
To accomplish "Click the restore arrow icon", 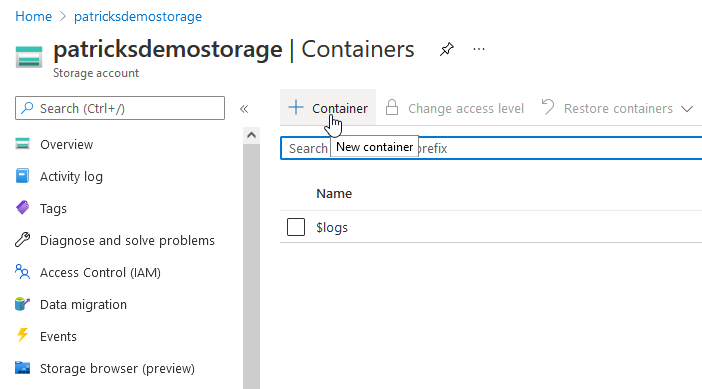I will [x=548, y=107].
